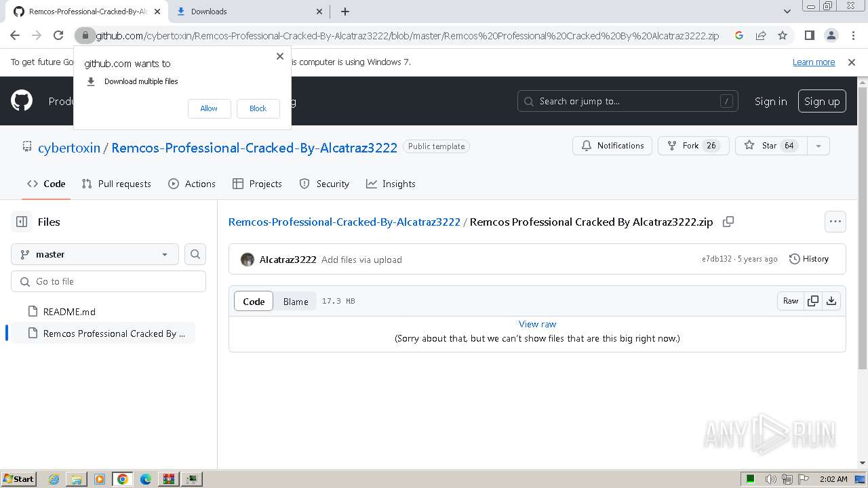Viewport: 868px width, 488px height.
Task: Open the commit History
Action: pos(809,259)
